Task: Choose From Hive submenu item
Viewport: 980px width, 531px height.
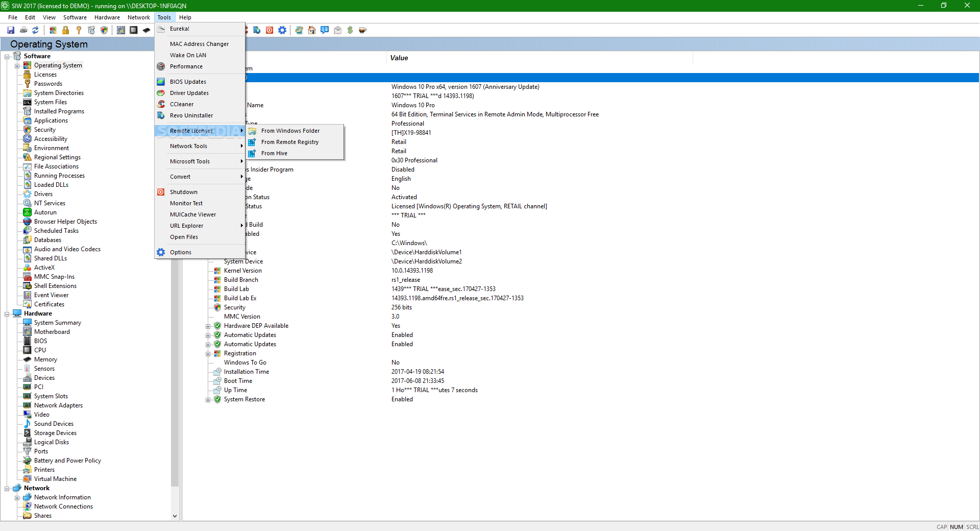Action: (295, 153)
